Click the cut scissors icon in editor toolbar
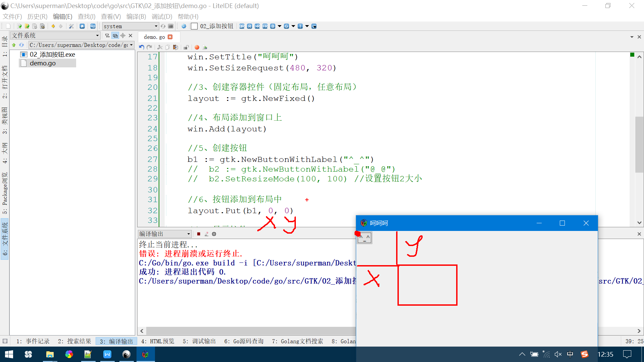The height and width of the screenshot is (362, 644). point(160,47)
